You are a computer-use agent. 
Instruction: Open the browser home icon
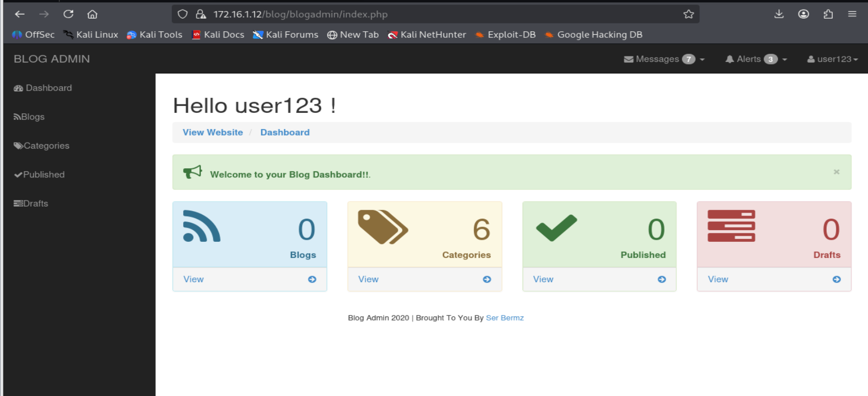pyautogui.click(x=92, y=14)
